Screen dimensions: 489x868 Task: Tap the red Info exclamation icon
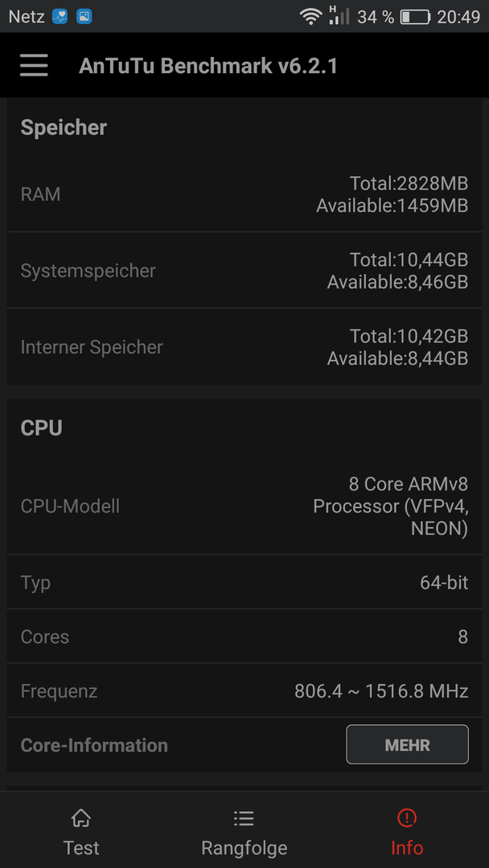pyautogui.click(x=407, y=817)
